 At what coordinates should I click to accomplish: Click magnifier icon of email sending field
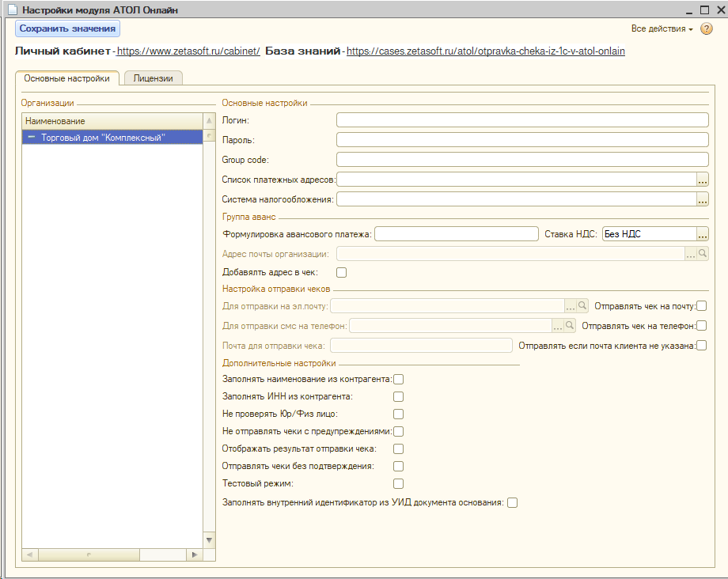(x=582, y=306)
